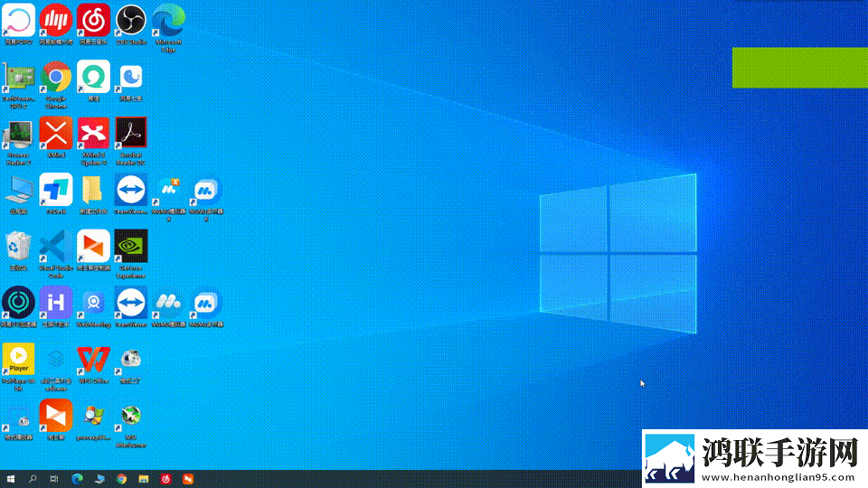Screen dimensions: 868x488
Task: Open the Windows Start menu
Action: [11, 479]
